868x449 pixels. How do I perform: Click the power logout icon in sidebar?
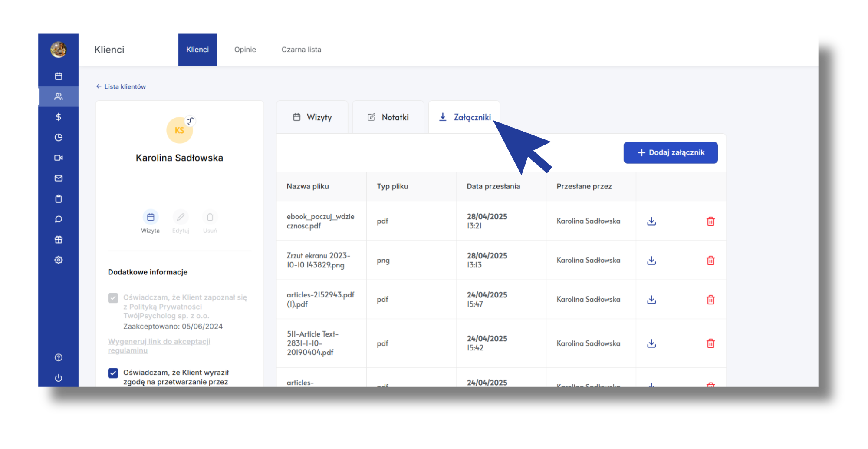[59, 378]
